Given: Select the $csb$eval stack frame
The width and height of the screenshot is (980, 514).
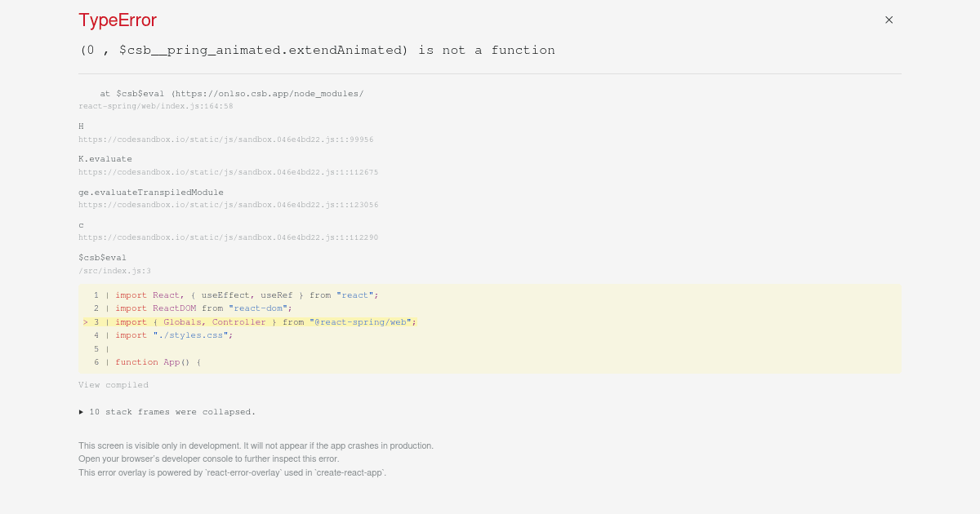Looking at the screenshot, I should pos(102,257).
